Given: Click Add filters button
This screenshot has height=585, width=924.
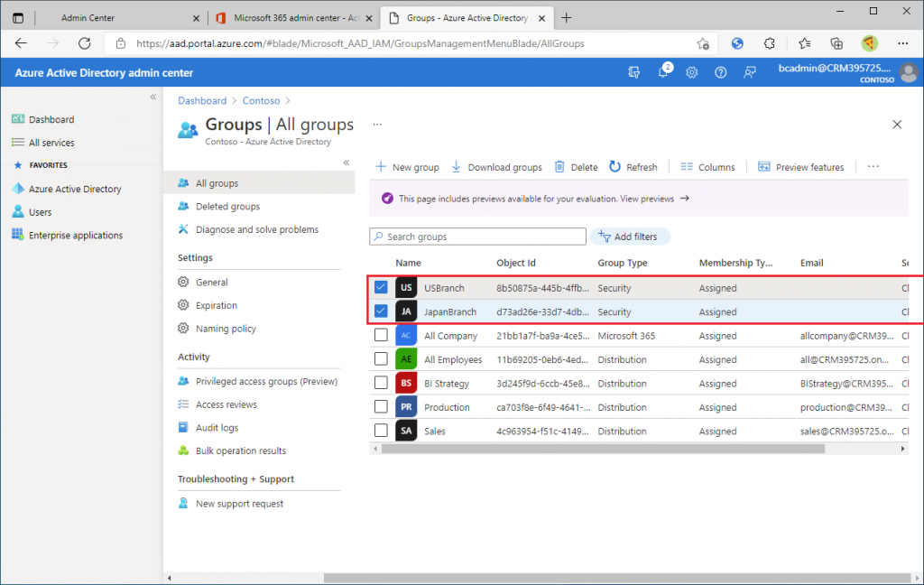Looking at the screenshot, I should click(x=630, y=237).
